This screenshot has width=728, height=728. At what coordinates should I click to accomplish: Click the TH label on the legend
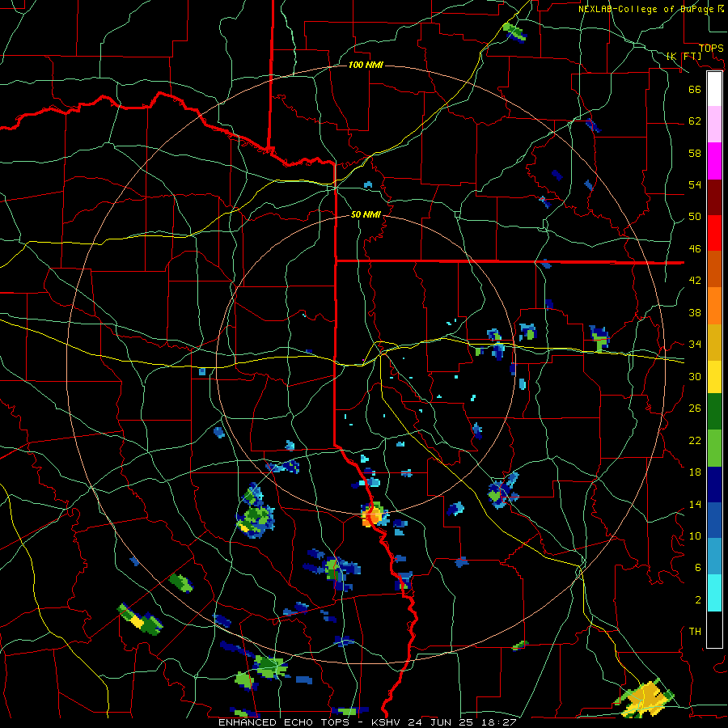[695, 632]
